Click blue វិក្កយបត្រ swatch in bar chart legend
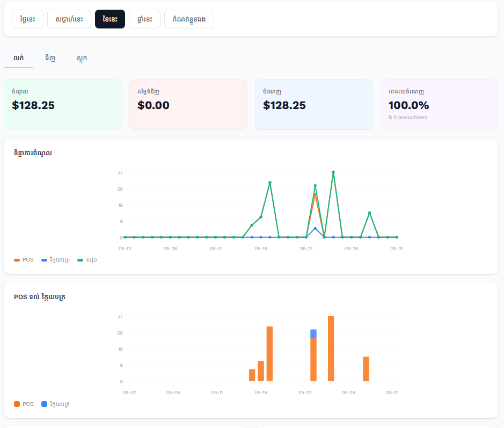This screenshot has height=428, width=504. pos(45,404)
